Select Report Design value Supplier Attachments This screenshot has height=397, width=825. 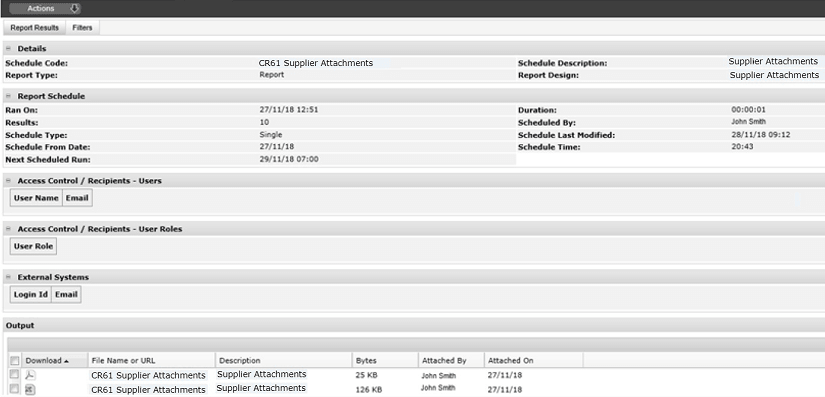point(774,75)
